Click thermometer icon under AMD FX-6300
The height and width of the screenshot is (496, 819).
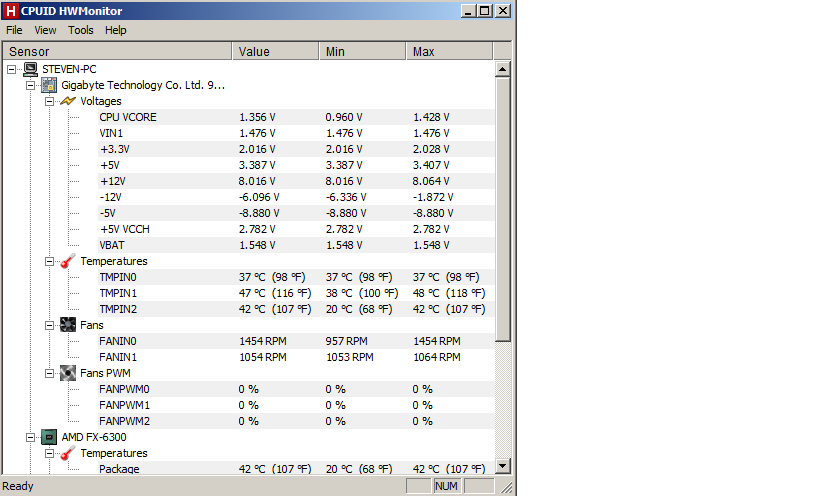68,453
